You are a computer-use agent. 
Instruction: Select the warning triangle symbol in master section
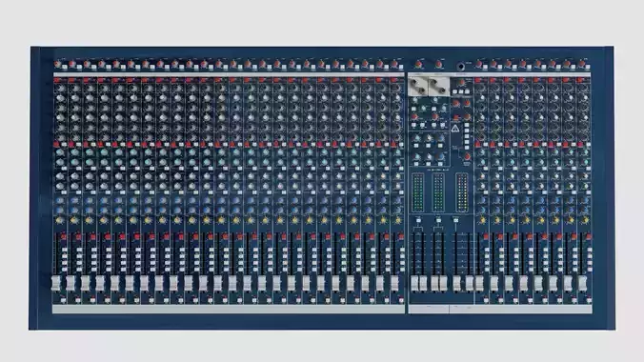(455, 129)
